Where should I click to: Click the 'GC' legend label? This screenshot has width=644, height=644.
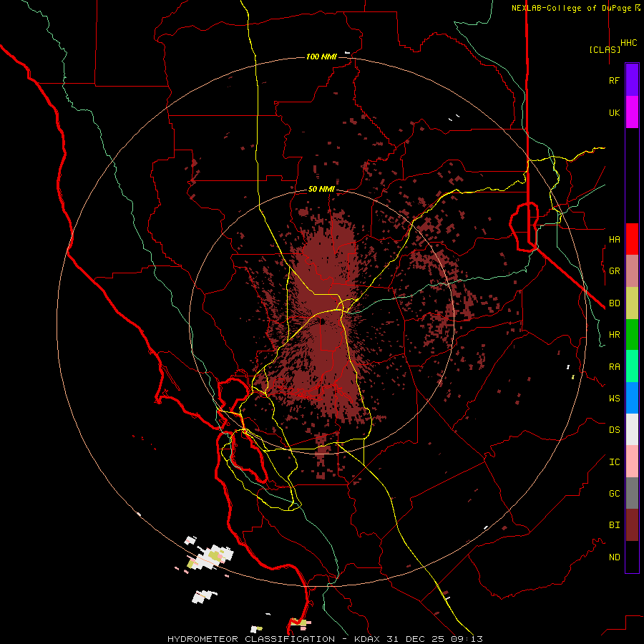(614, 494)
